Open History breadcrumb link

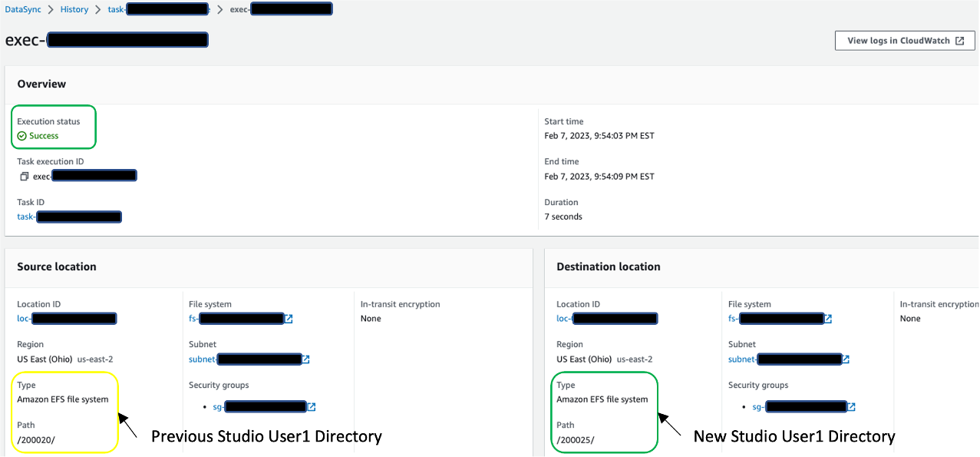coord(74,9)
